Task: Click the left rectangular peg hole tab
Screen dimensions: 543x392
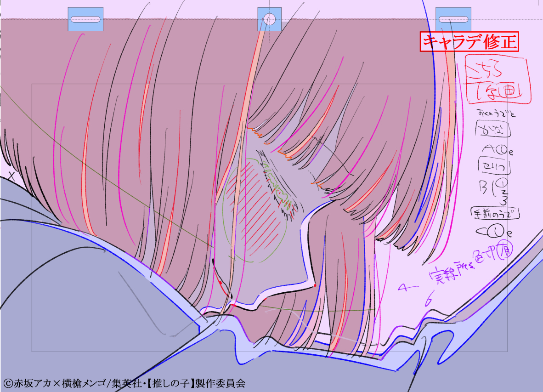Action: point(85,19)
